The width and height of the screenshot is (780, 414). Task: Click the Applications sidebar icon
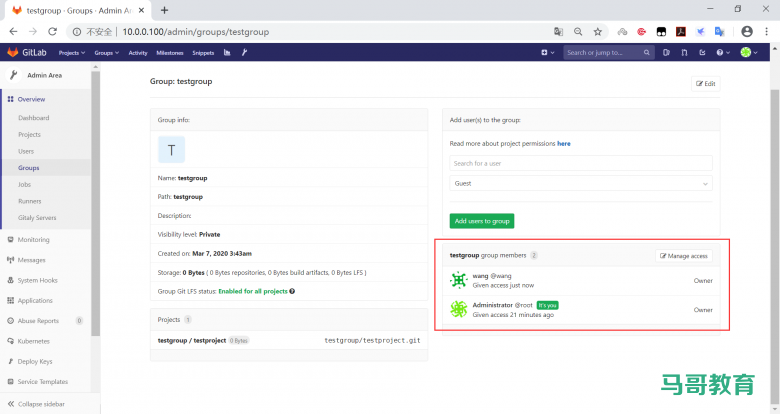pos(10,301)
